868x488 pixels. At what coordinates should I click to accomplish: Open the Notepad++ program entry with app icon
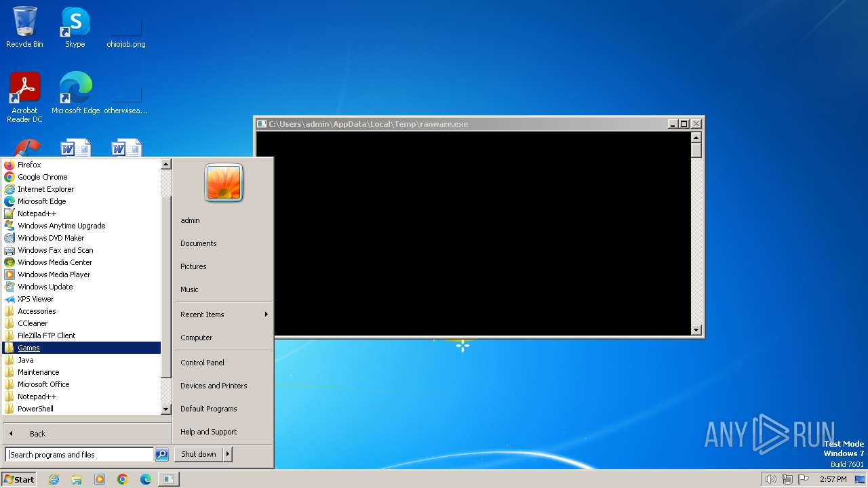click(x=81, y=213)
